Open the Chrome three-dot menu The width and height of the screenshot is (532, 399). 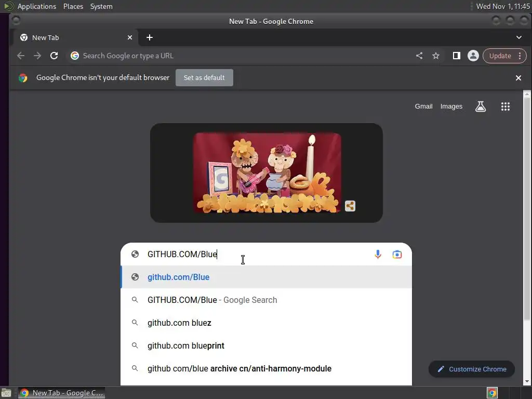coord(520,56)
